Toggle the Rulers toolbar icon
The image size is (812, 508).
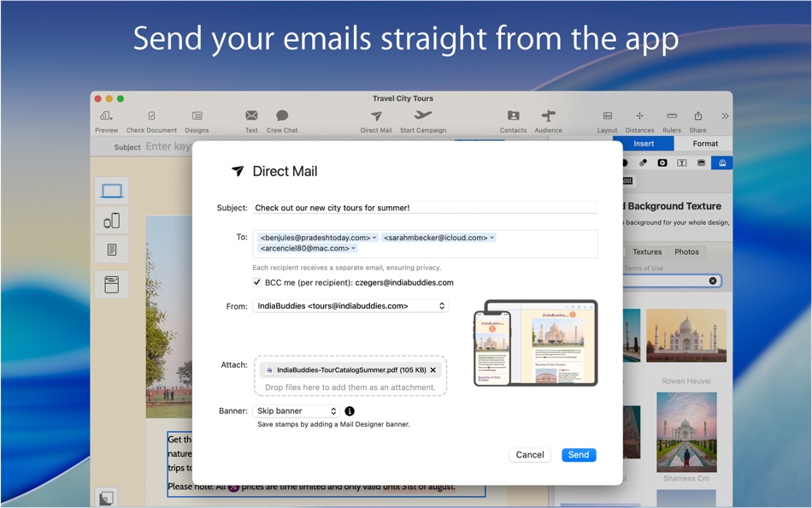coord(672,115)
